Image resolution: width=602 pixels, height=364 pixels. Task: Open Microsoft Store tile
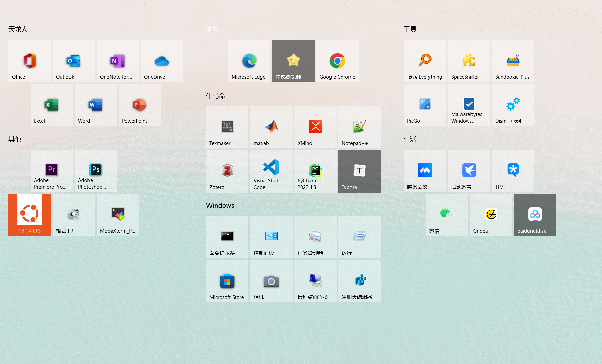tap(227, 281)
